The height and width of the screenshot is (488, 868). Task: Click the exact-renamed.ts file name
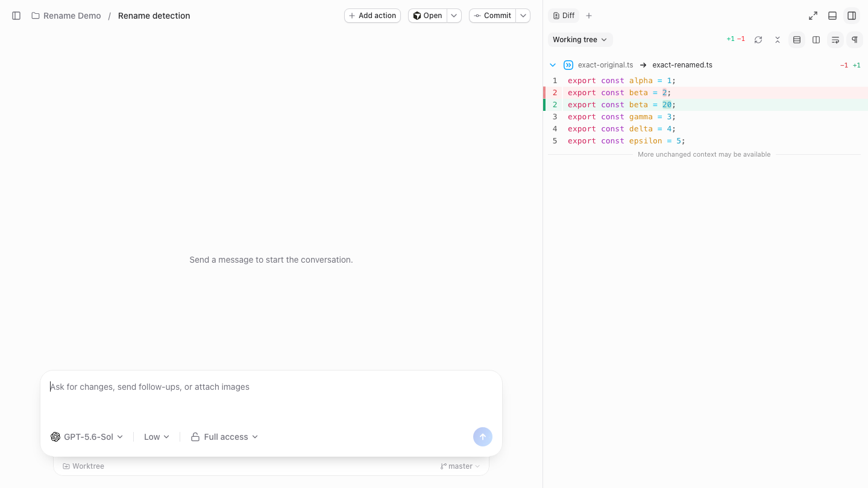tap(682, 65)
